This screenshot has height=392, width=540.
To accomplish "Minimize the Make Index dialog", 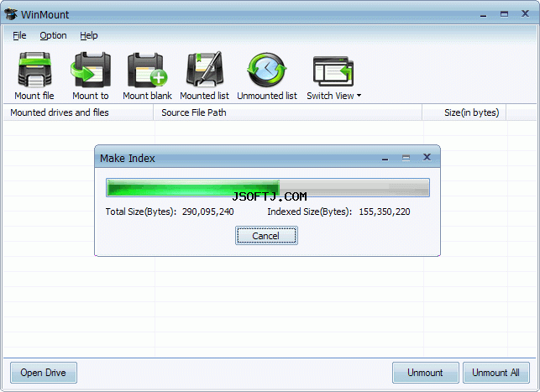I will click(385, 158).
